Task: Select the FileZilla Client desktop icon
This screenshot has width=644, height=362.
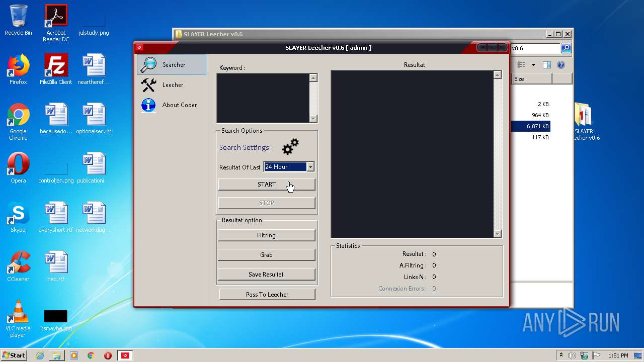Action: (x=56, y=69)
